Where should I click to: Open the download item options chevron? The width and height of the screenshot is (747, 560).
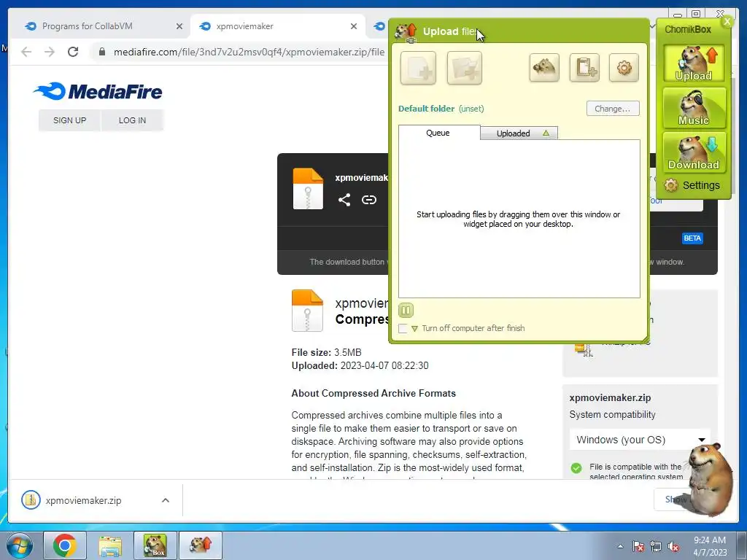tap(166, 500)
